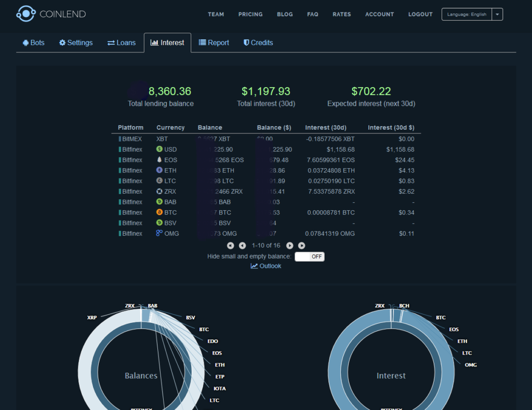Sort table by Platform column header
The height and width of the screenshot is (410, 532).
click(x=130, y=127)
